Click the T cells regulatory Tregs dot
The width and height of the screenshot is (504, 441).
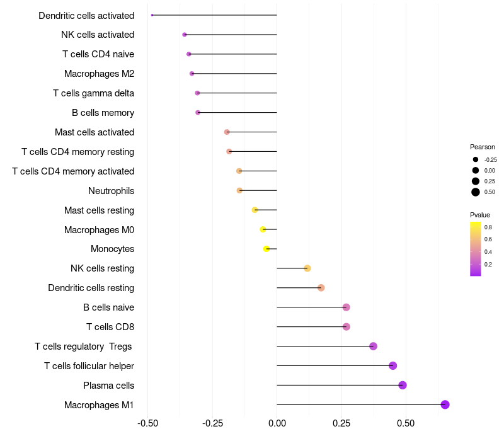pos(373,346)
